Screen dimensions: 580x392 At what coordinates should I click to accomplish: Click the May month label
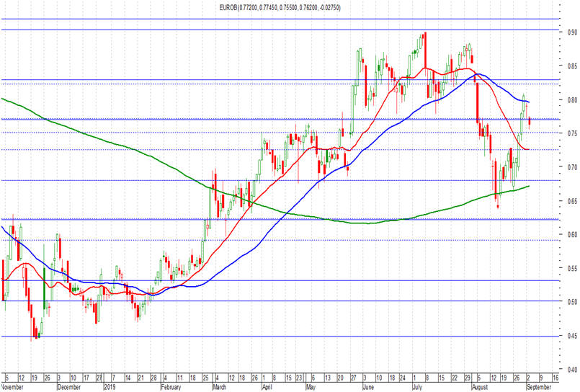311,387
